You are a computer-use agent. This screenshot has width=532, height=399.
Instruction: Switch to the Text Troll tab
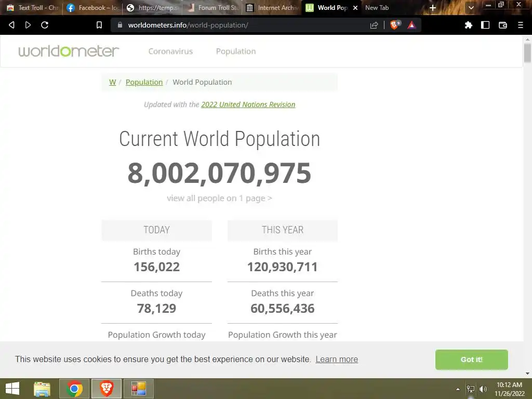click(x=33, y=8)
